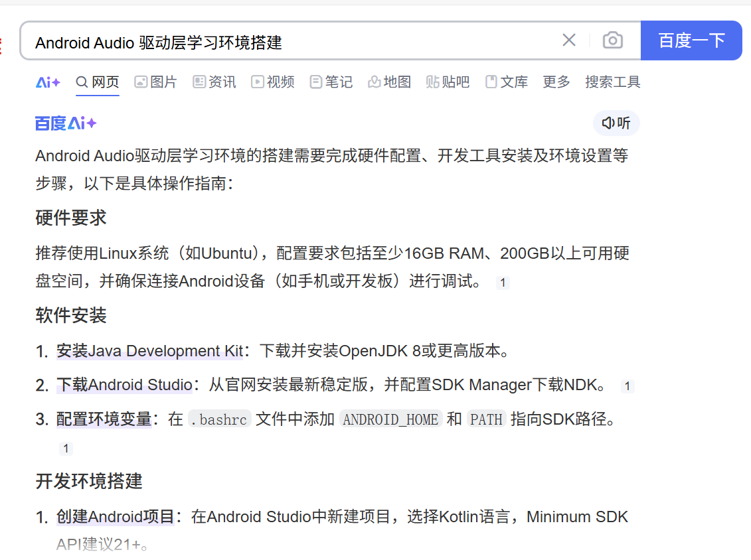Viewport: 751px width, 560px height.
Task: Open the 文库 library tab
Action: point(506,82)
